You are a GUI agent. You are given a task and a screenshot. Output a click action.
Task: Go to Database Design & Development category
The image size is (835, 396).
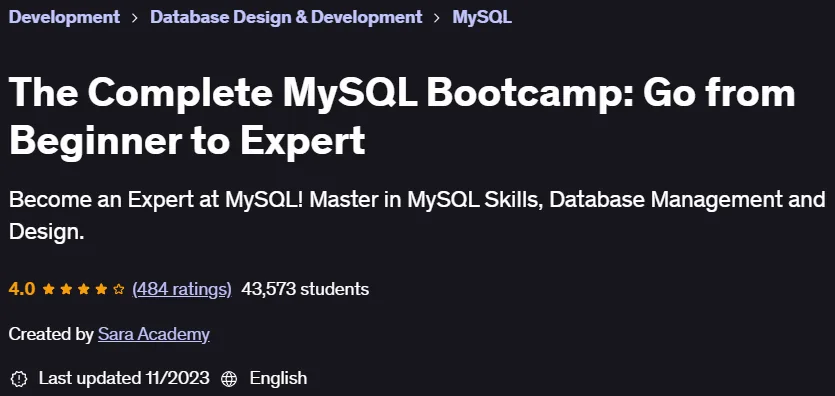click(286, 17)
